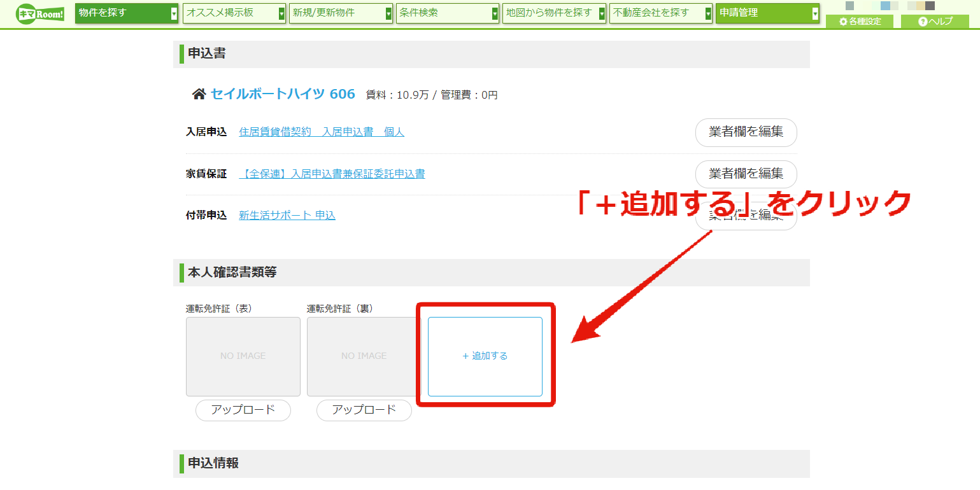Open the ヘルプ question mark help
Viewport: 980px width, 490px height.
[x=935, y=22]
